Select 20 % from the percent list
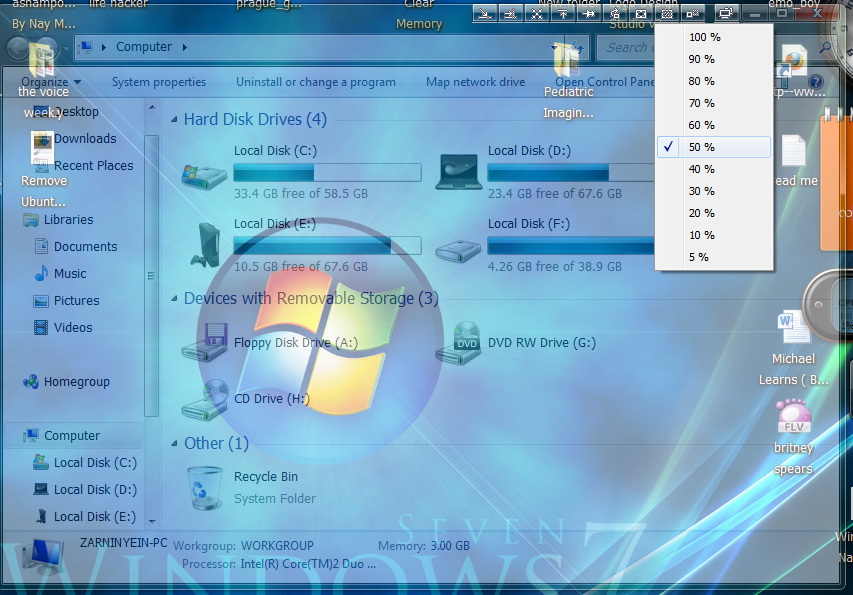 pyautogui.click(x=714, y=213)
